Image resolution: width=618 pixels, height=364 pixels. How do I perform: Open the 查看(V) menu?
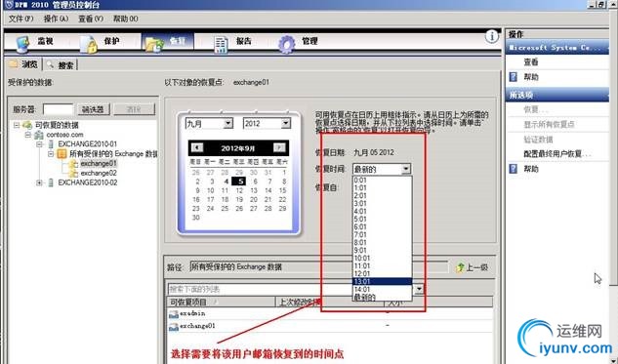point(91,19)
